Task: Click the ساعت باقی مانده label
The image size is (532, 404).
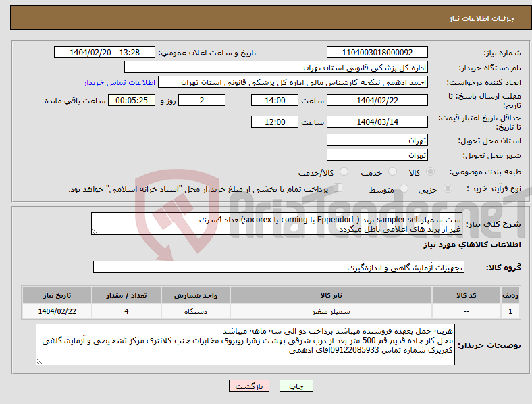Action: point(75,101)
